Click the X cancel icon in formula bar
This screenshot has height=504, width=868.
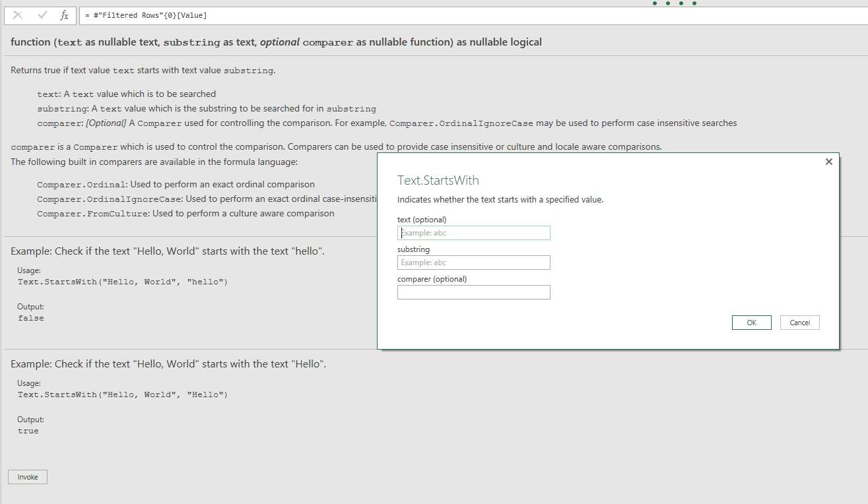tap(18, 15)
